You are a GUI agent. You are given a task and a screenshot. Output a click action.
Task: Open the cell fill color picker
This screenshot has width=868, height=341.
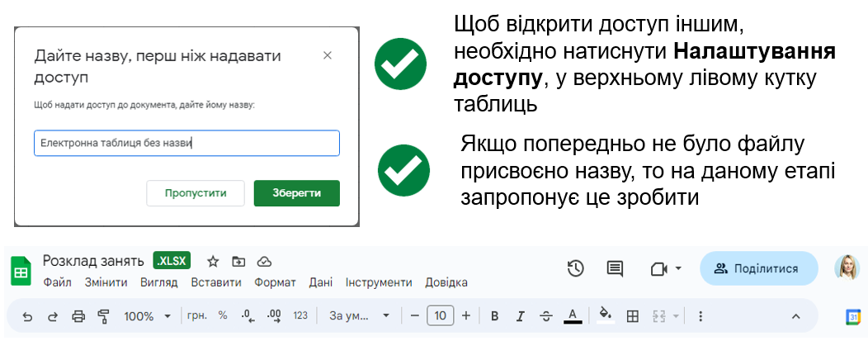point(605,316)
